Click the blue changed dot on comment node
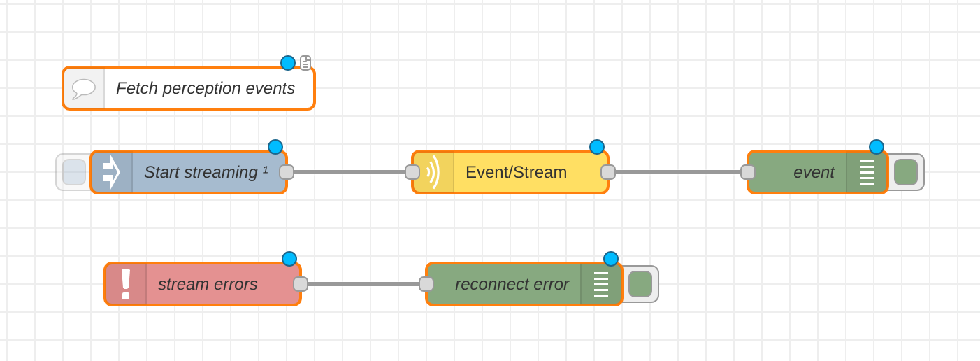Viewport: 980px width, 361px height. 288,63
